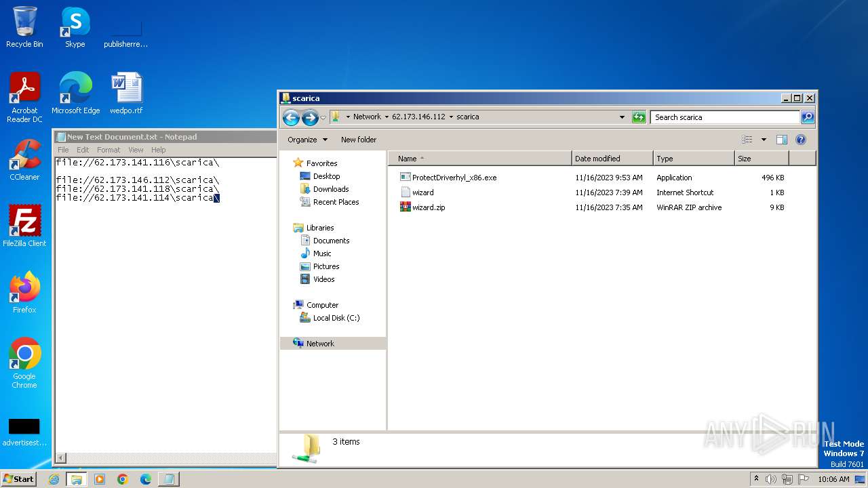
Task: Click the New folder button
Action: coord(359,140)
